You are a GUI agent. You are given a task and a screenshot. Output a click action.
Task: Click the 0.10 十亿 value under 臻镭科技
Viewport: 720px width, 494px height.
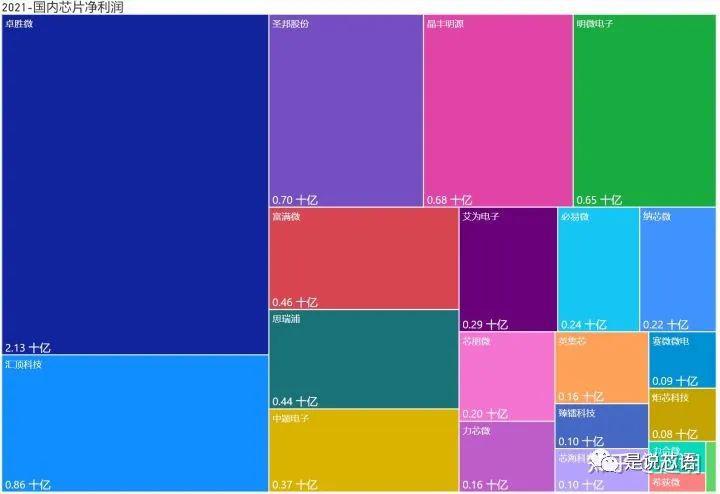tap(581, 441)
